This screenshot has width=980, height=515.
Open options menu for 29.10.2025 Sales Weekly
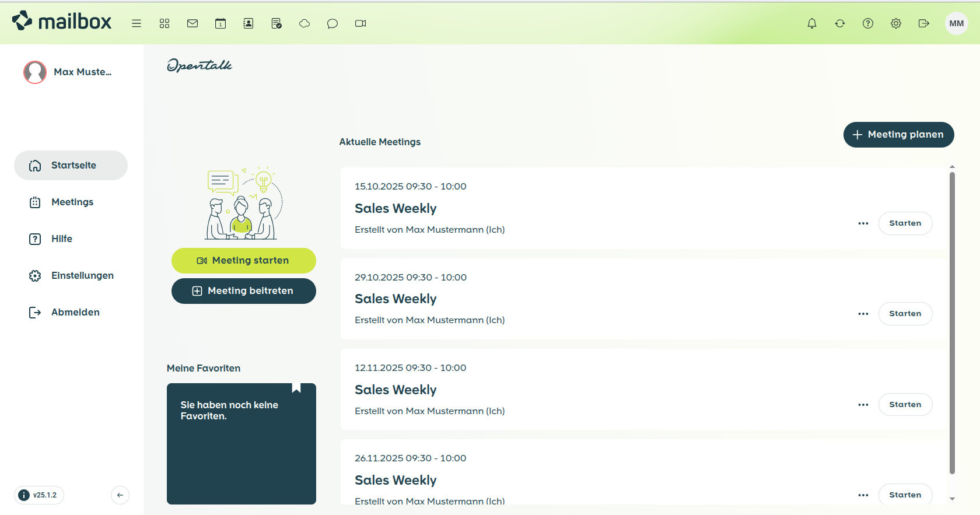click(863, 314)
